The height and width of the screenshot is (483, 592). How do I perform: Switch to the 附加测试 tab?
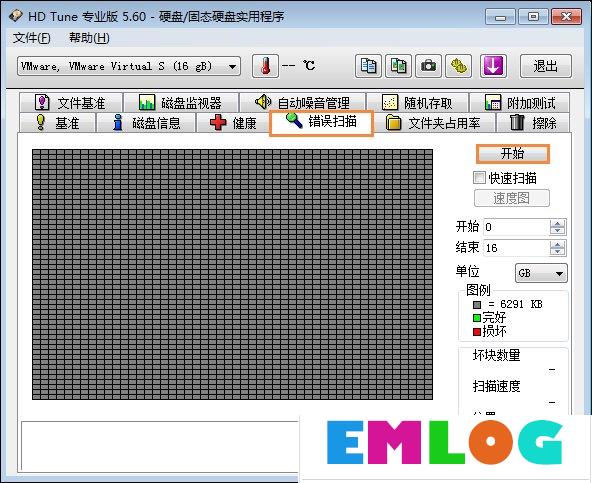pos(520,103)
